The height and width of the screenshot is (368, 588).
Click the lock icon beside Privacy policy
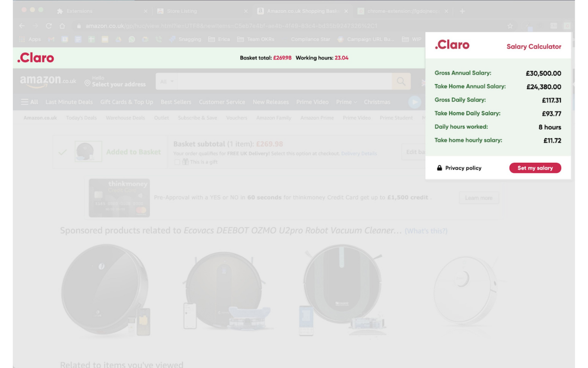point(439,168)
